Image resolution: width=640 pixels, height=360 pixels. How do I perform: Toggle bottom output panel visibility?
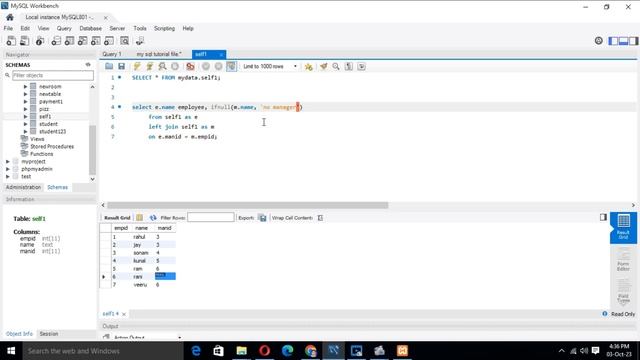623,41
